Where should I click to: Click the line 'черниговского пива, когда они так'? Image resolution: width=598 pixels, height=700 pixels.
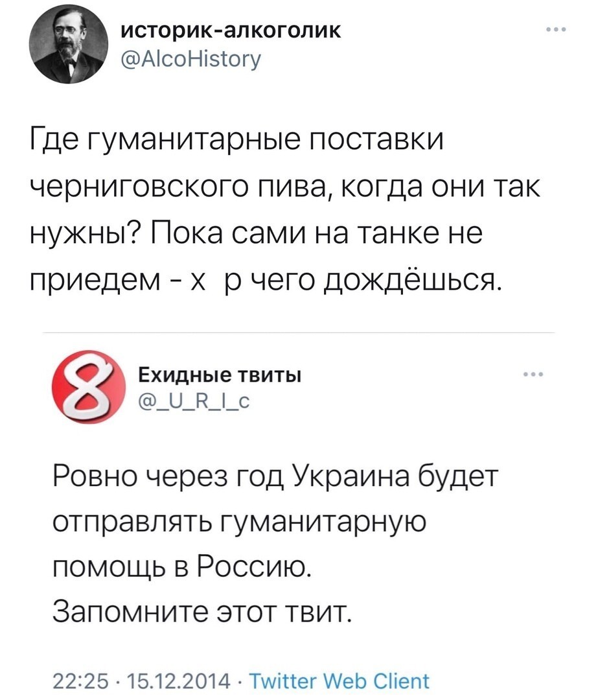point(286,189)
